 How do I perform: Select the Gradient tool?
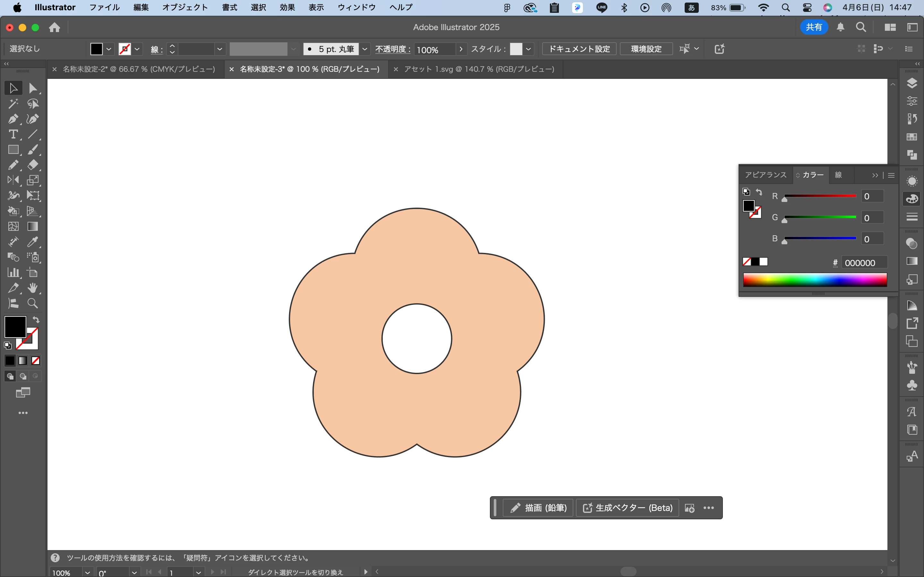(32, 226)
